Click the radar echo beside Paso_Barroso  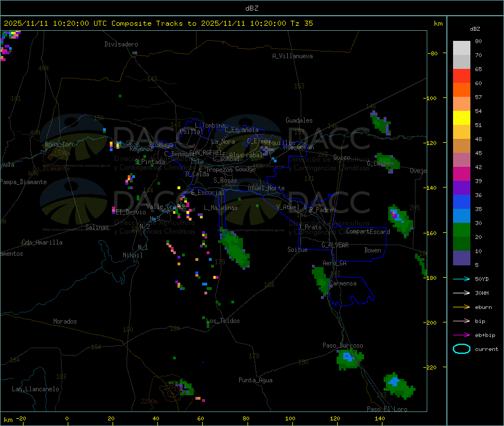[x=349, y=359]
